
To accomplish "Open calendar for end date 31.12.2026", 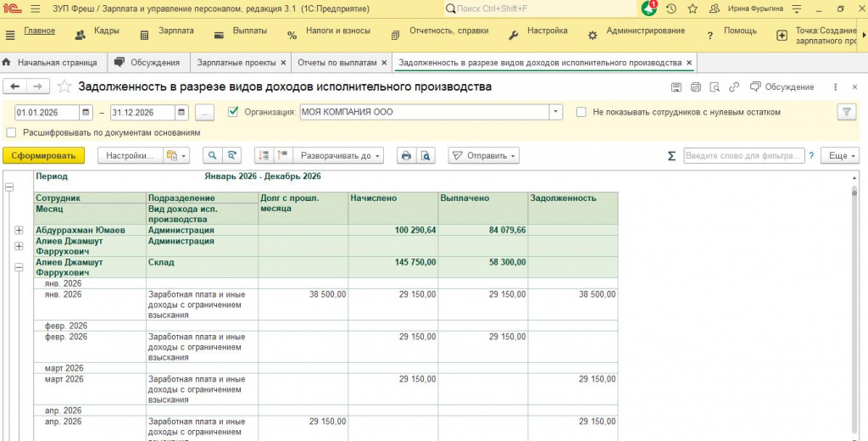I will point(181,113).
